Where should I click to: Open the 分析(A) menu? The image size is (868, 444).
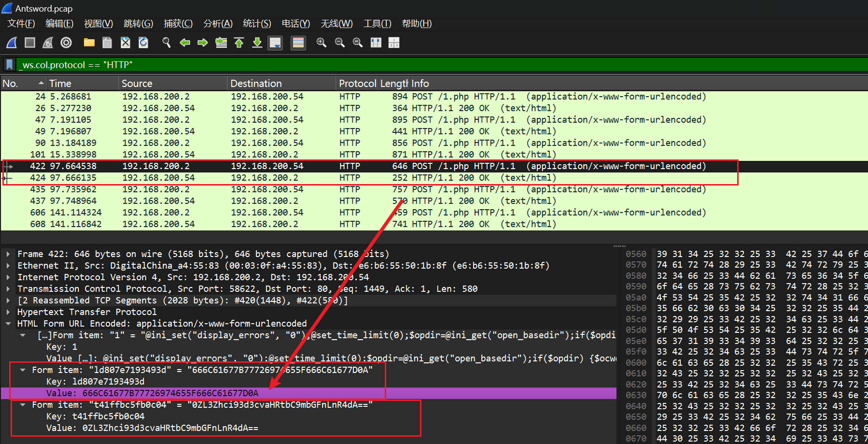click(x=218, y=24)
